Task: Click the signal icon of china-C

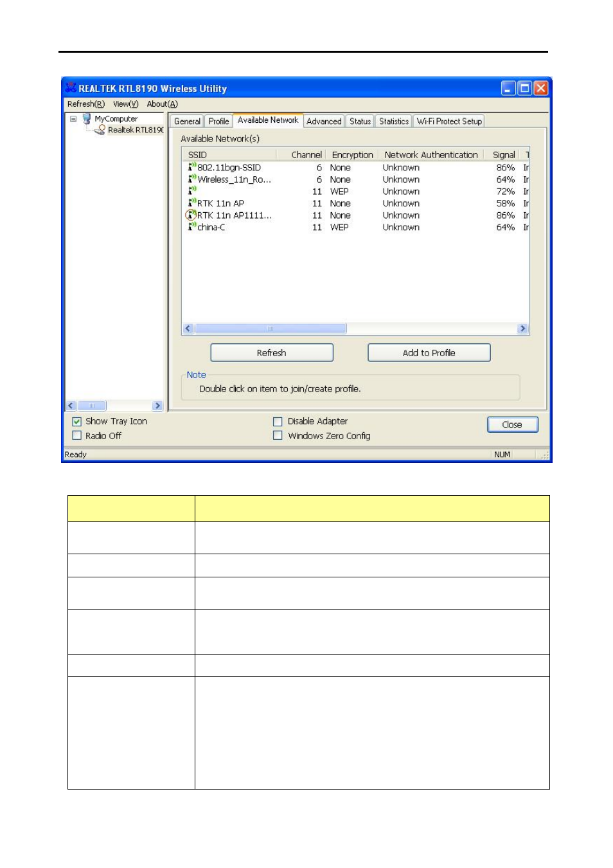Action: [x=191, y=227]
